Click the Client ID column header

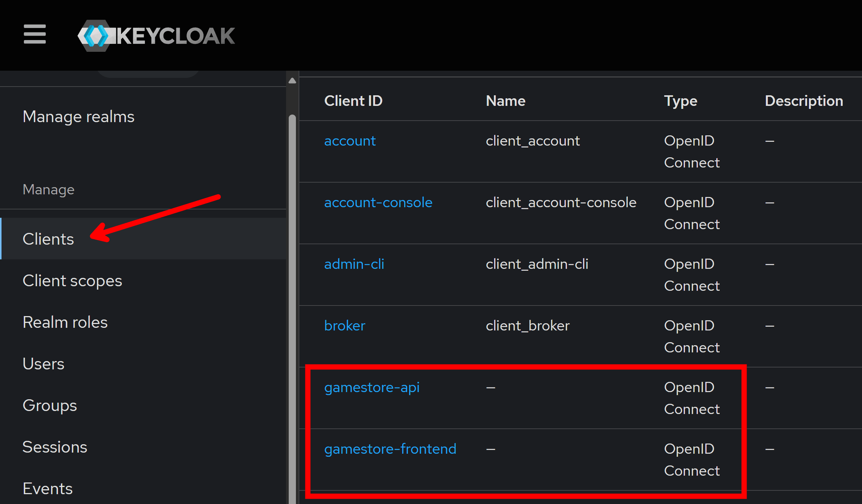pos(353,101)
